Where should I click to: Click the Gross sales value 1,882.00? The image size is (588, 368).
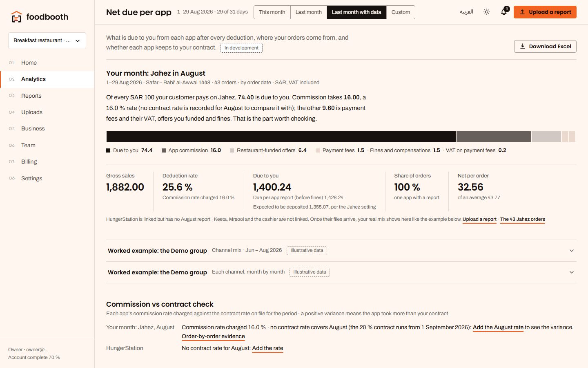[x=125, y=187]
